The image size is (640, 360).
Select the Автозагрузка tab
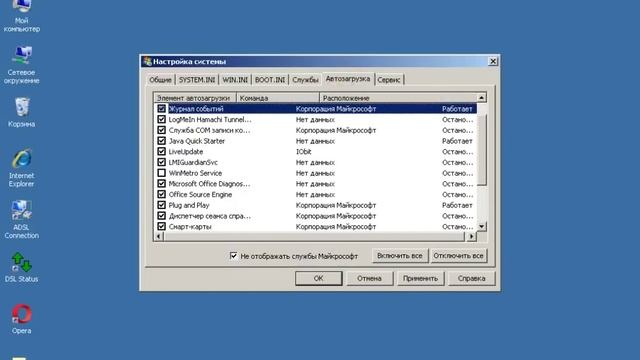point(348,79)
